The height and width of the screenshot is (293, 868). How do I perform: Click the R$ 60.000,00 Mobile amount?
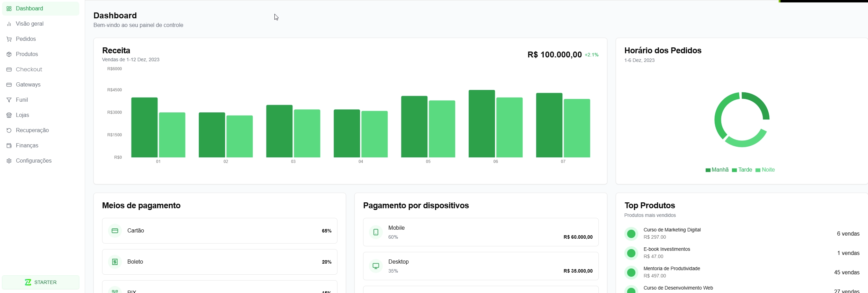(x=578, y=237)
